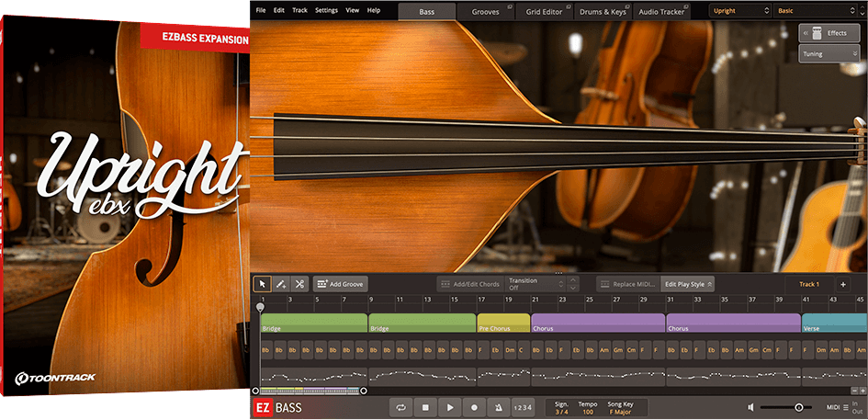The image size is (868, 420).
Task: Click the time signature 3/4 value
Action: click(561, 413)
